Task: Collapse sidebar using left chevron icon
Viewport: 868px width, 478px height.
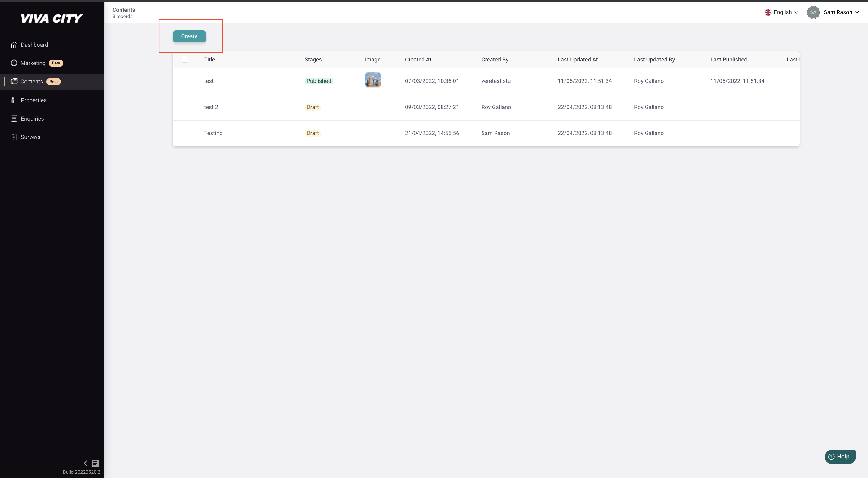Action: click(86, 463)
